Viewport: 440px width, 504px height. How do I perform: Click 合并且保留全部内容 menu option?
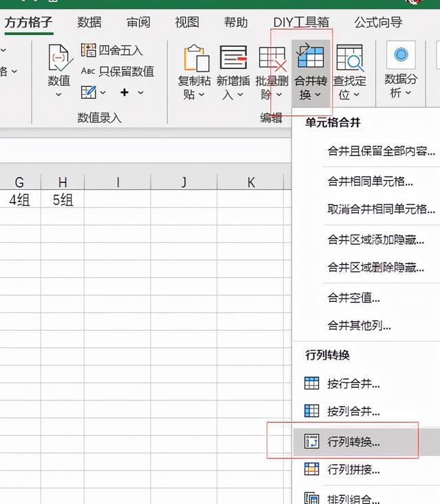pos(381,151)
